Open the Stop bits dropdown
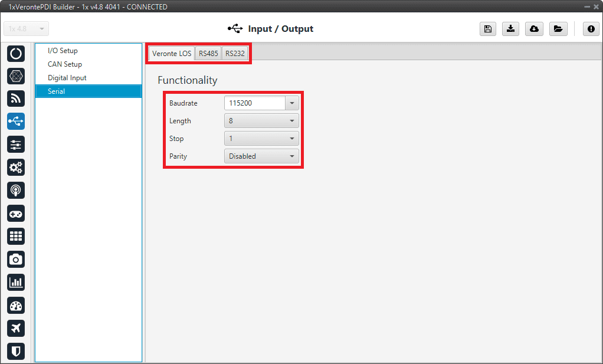 coord(261,139)
